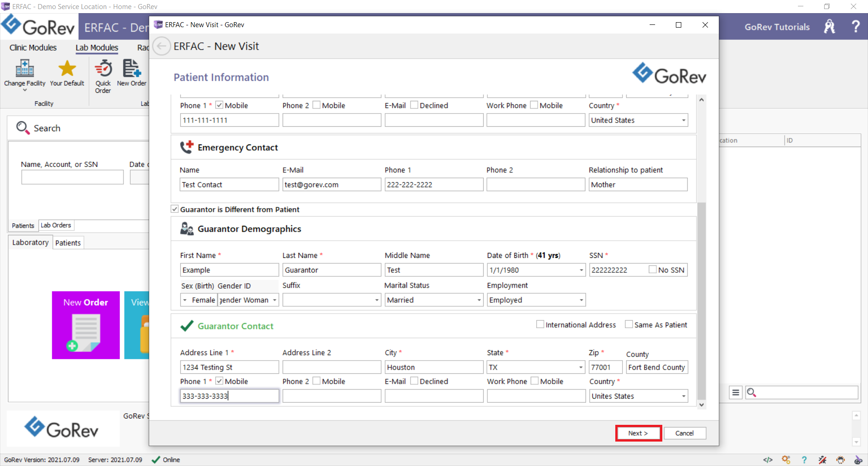
Task: Click the question mark icon in status bar
Action: [804, 460]
